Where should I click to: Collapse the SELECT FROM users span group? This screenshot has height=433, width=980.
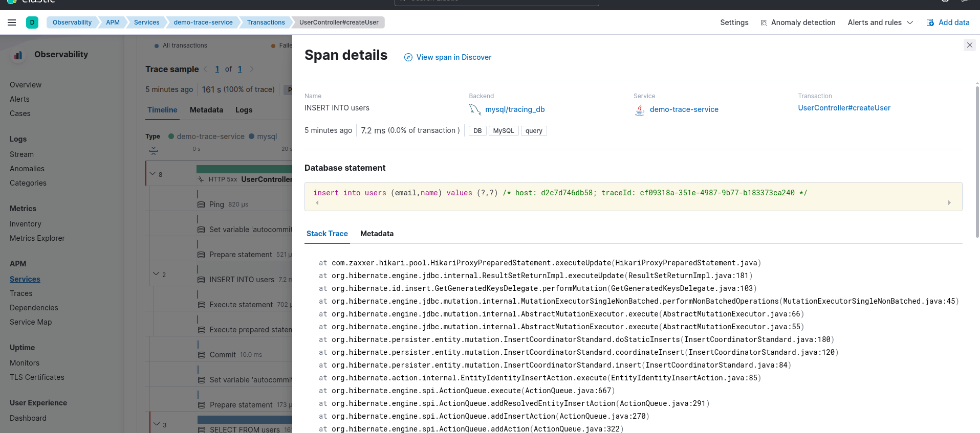[157, 424]
